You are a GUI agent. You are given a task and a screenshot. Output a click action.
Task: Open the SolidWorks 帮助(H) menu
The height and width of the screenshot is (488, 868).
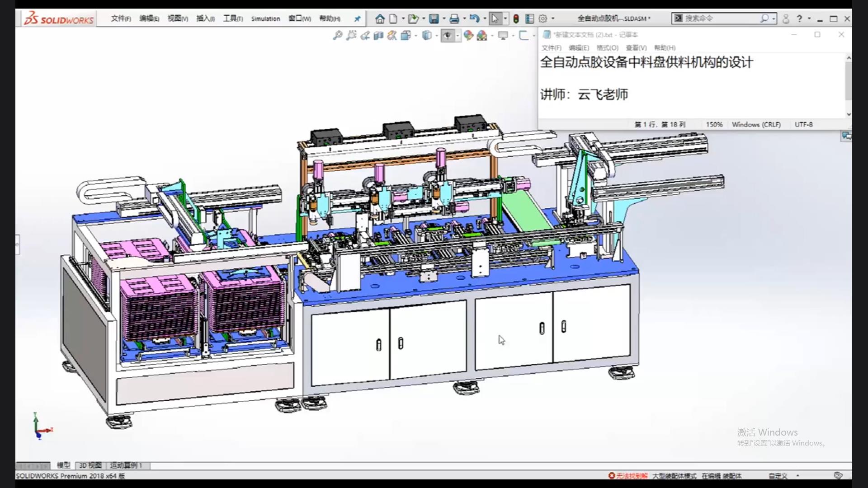(330, 19)
